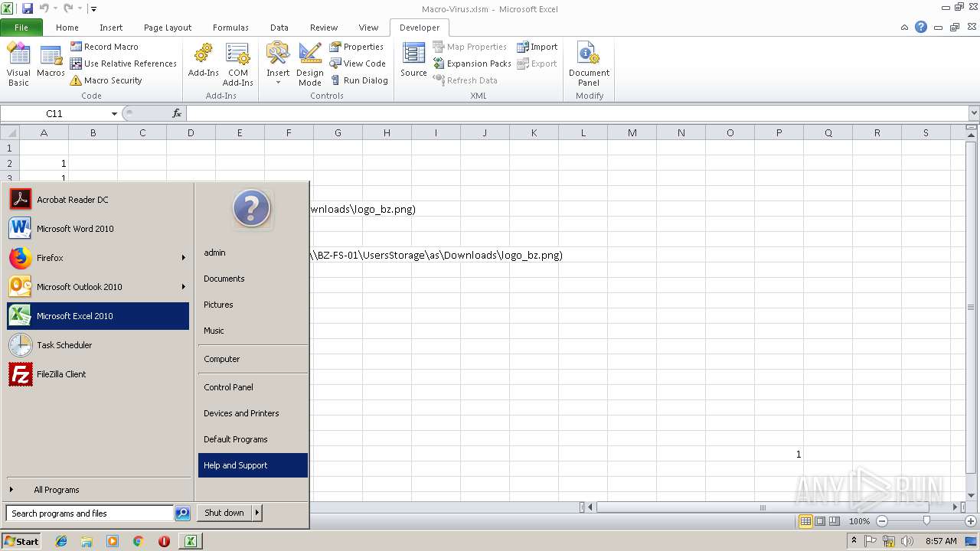Open Internet Explorer from taskbar
The width and height of the screenshot is (980, 551).
point(61,541)
